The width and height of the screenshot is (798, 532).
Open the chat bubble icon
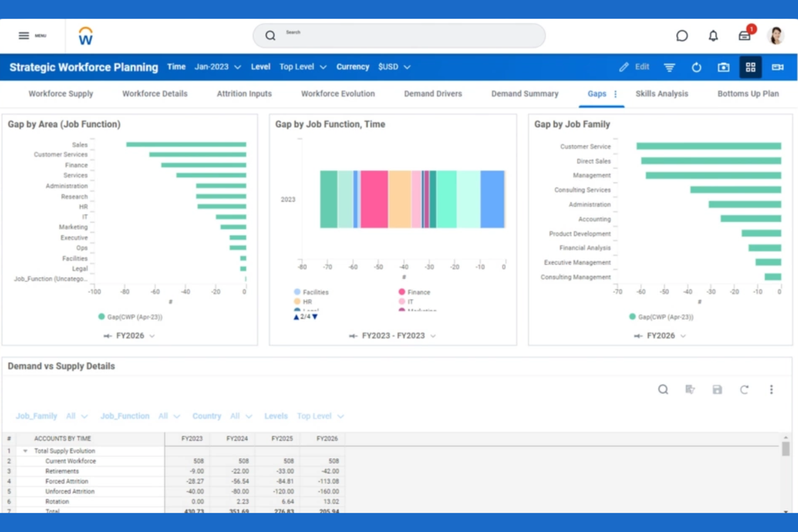[682, 36]
